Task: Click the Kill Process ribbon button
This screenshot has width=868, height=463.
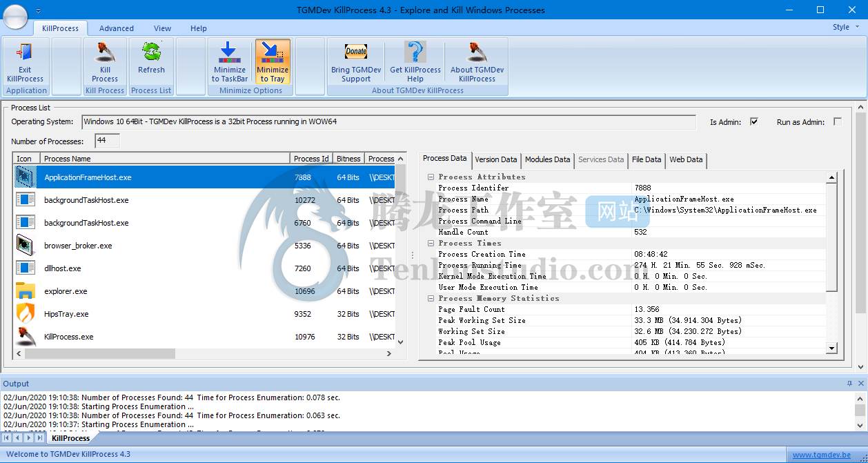Action: (105, 62)
